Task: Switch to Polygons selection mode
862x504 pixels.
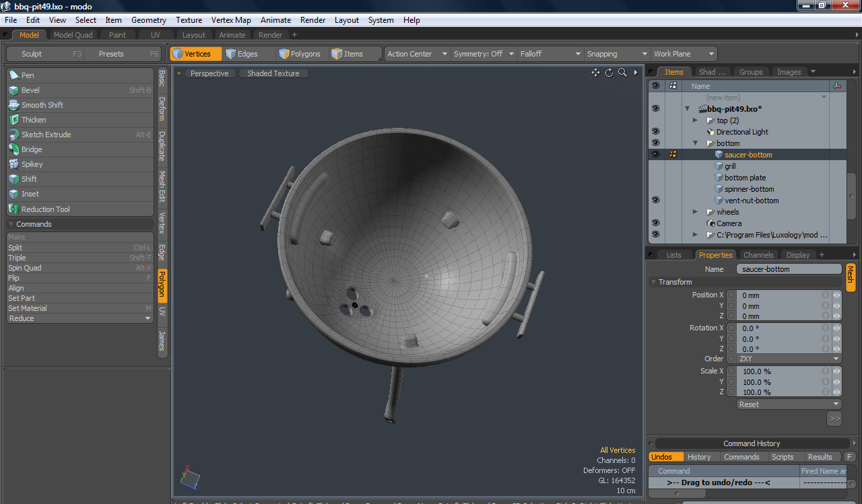Action: pos(302,54)
